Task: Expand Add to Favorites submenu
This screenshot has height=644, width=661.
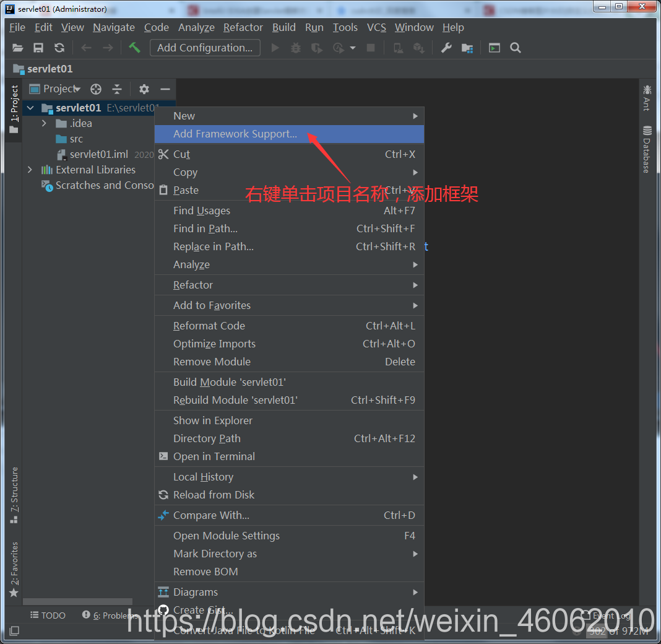Action: click(289, 305)
